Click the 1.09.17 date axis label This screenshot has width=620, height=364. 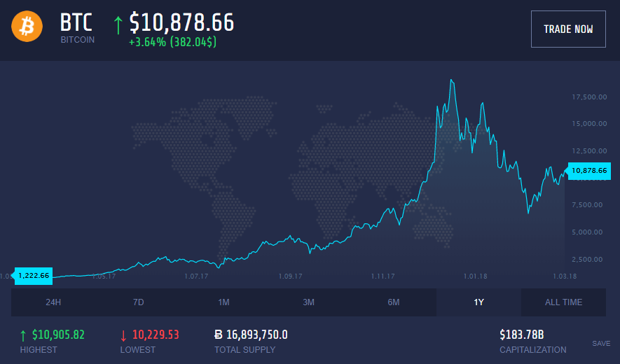[290, 276]
